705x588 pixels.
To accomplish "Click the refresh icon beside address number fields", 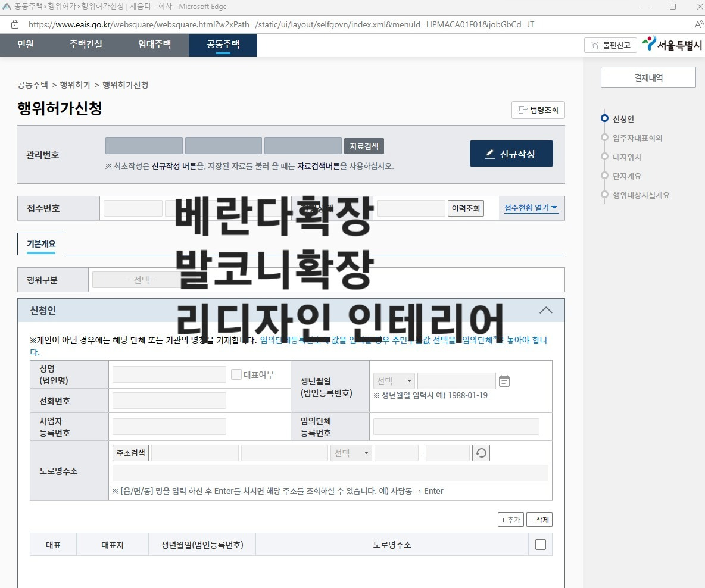I will coord(481,453).
